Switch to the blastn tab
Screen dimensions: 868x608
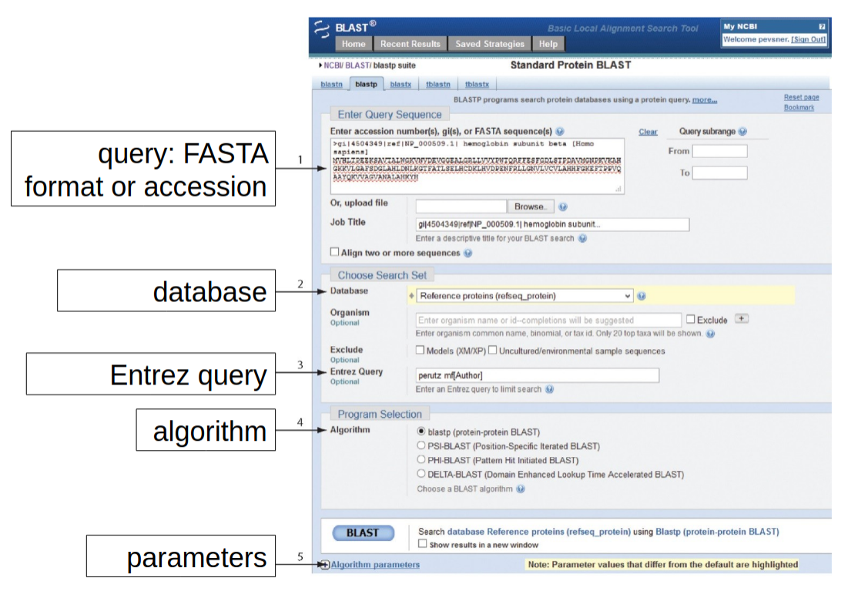(332, 84)
